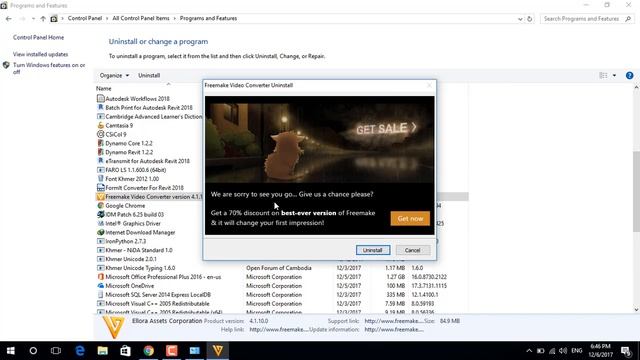Select Dynamo Core 1.2.2 entry
The width and height of the screenshot is (640, 360).
[129, 143]
